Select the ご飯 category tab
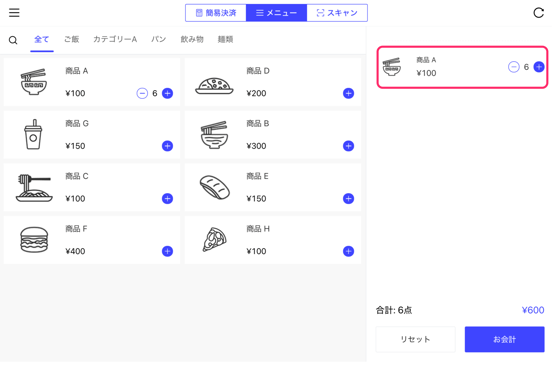The image size is (552, 366). coord(71,39)
